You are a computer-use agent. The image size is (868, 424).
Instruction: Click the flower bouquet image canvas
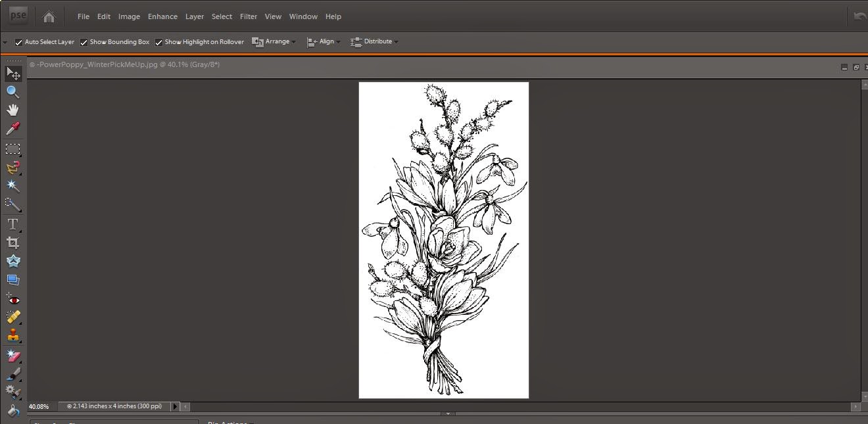point(443,240)
